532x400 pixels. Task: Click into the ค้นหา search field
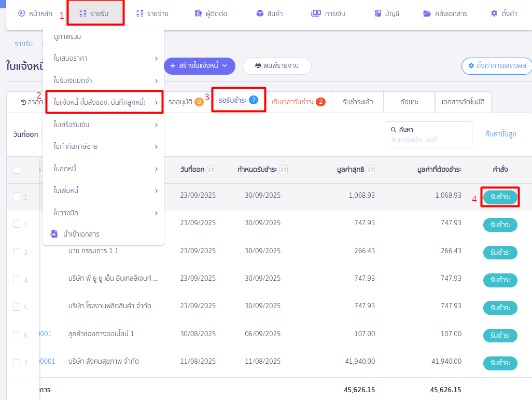pyautogui.click(x=428, y=140)
